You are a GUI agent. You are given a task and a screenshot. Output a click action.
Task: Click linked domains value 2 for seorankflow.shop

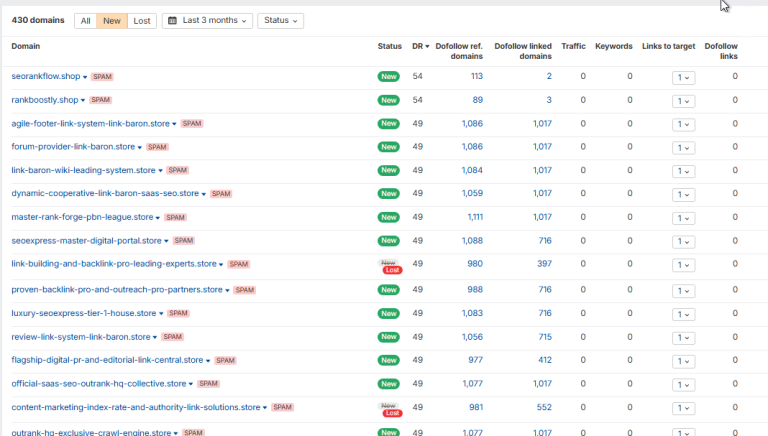pos(549,76)
